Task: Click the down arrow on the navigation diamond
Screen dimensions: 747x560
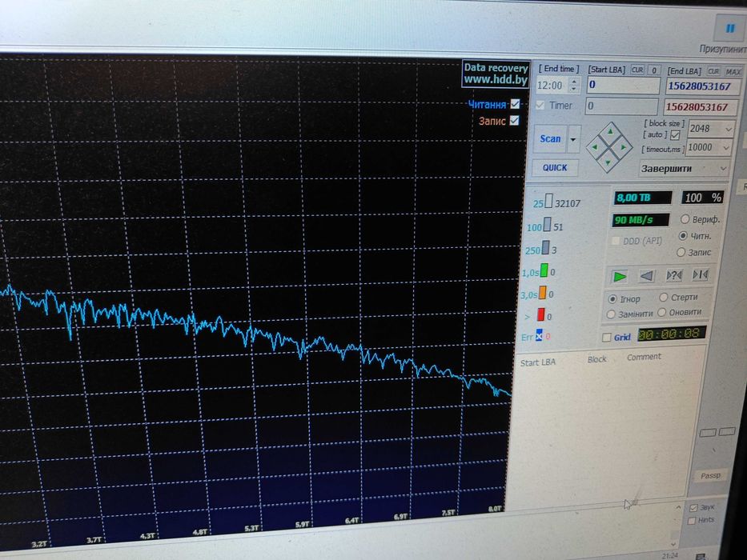Action: coord(608,163)
